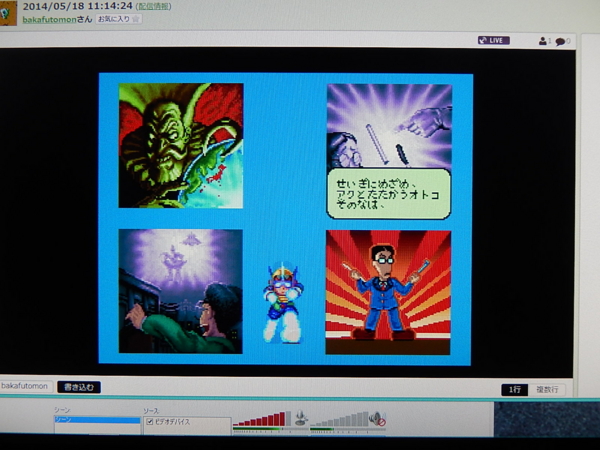600x450 pixels.
Task: Mute the microphone icon
Action: pos(301,418)
